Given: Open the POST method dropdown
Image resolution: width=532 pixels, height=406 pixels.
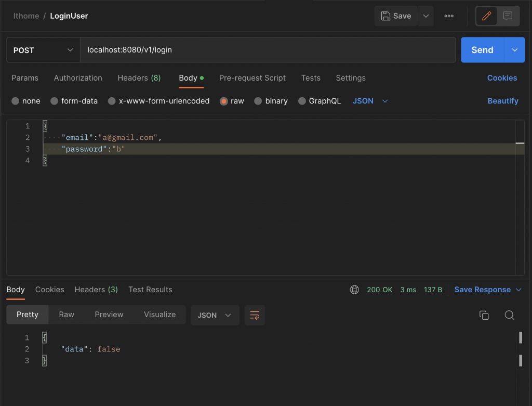Looking at the screenshot, I should [43, 50].
